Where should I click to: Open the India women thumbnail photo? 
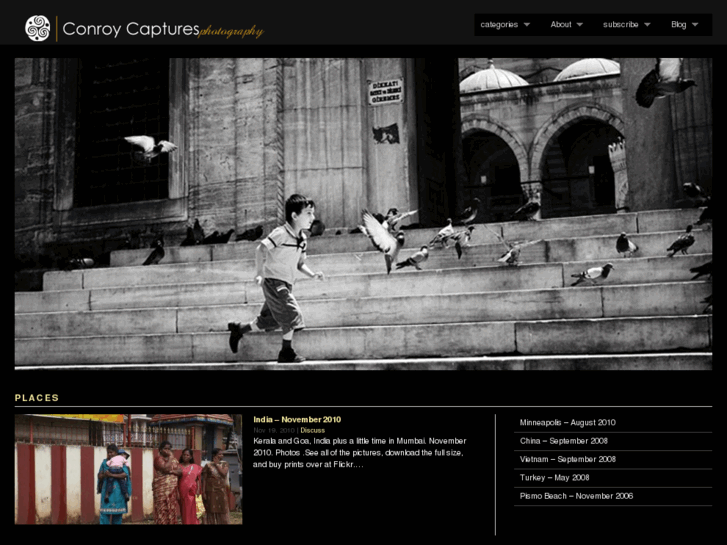point(128,469)
